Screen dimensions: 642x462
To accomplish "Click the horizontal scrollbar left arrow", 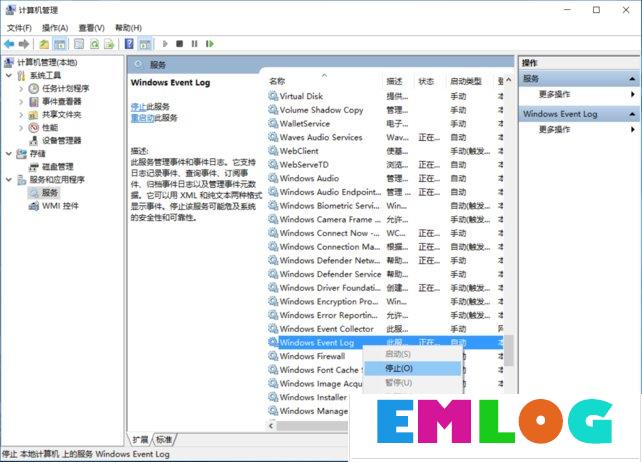I will click(x=271, y=426).
